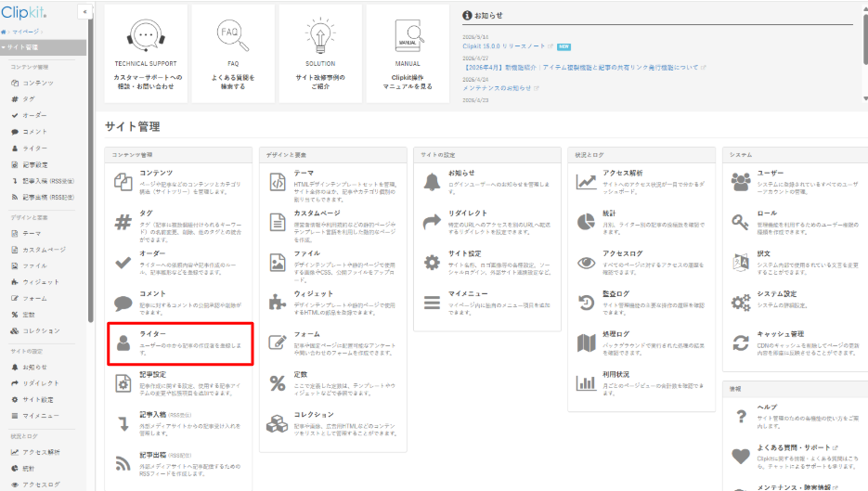Select ライター in the sidebar menu

34,149
